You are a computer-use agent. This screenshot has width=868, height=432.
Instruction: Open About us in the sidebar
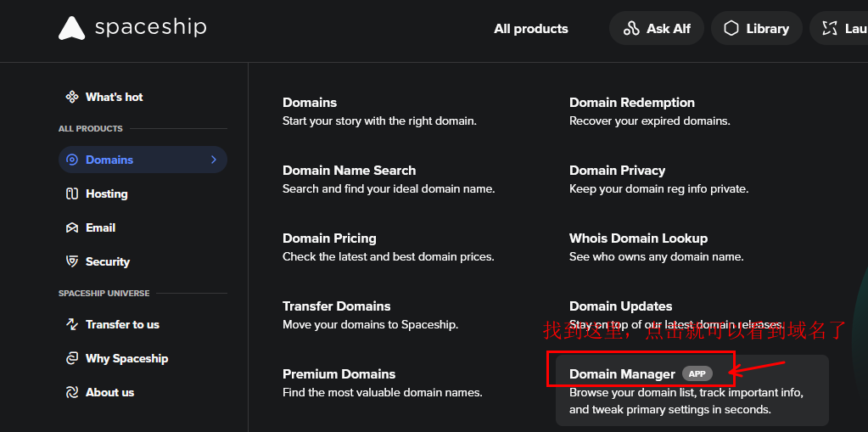(109, 392)
